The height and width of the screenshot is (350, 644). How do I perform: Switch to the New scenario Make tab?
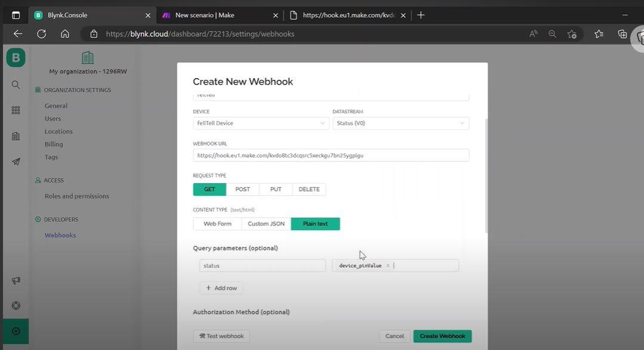click(220, 15)
